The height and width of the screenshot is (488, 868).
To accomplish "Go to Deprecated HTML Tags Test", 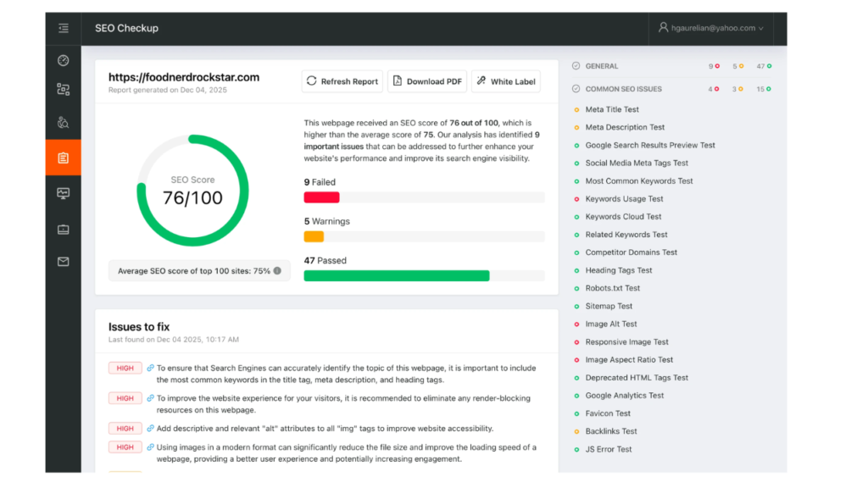I will [637, 378].
